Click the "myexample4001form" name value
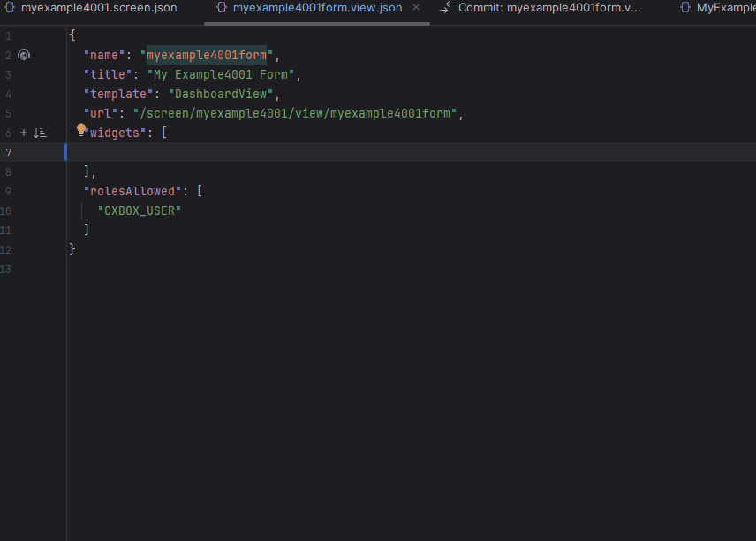Screen dimensions: 756x541 207,55
